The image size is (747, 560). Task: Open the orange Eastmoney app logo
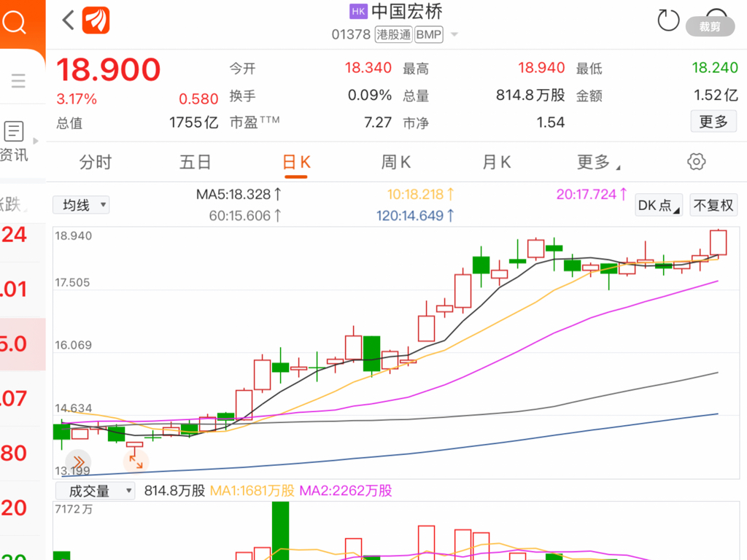[x=96, y=20]
